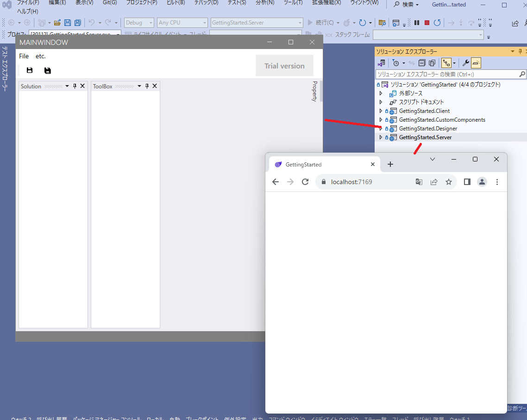Viewport: 527px width, 420px height.
Task: Pin the ToolBox panel
Action: (146, 86)
